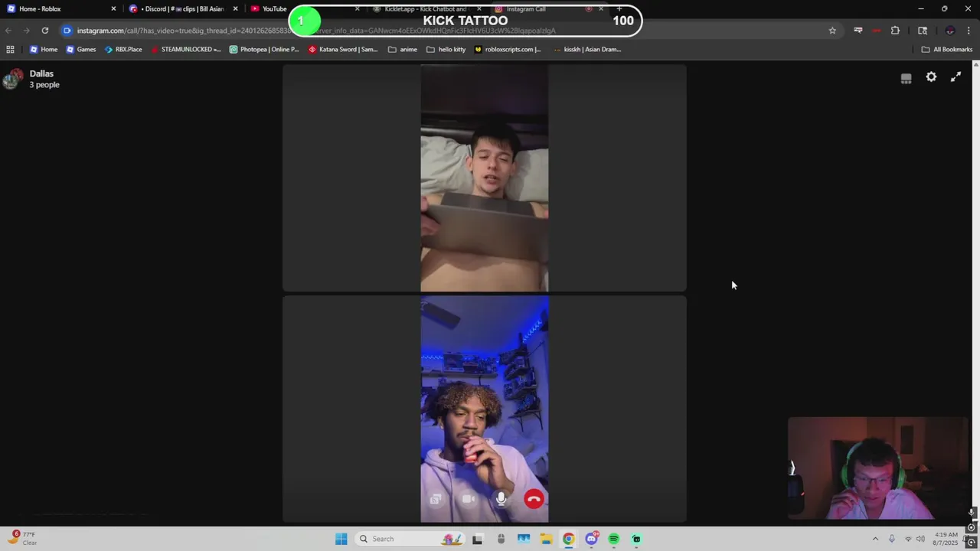Start screen sharing from the call controls
Viewport: 980px width, 551px height.
tap(436, 499)
